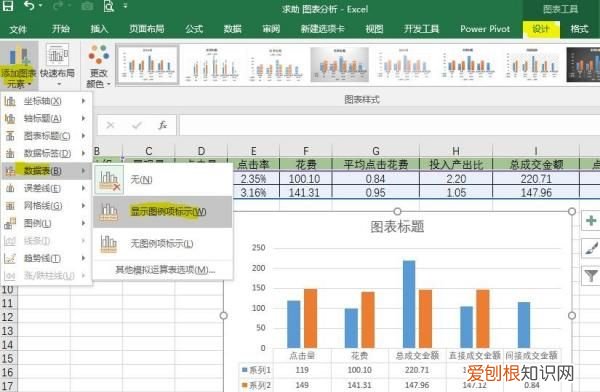Select the dark-background chart style thumbnail
This screenshot has height=392, width=600.
(x=583, y=64)
